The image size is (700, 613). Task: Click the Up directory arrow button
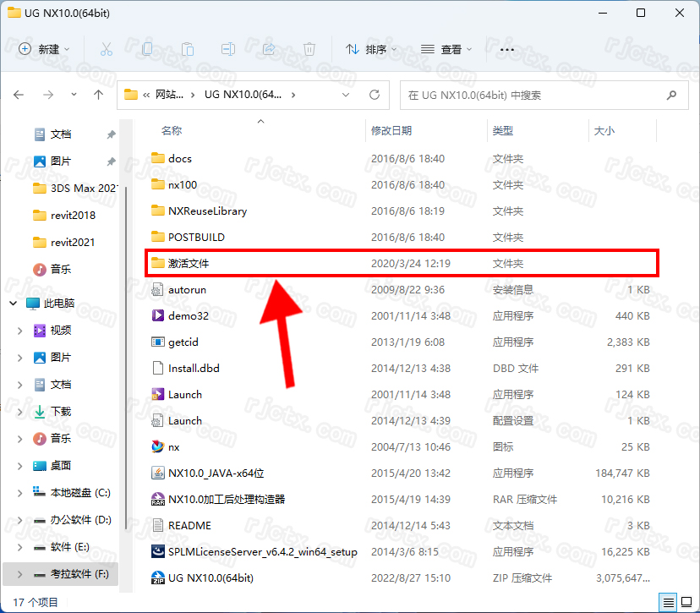99,95
